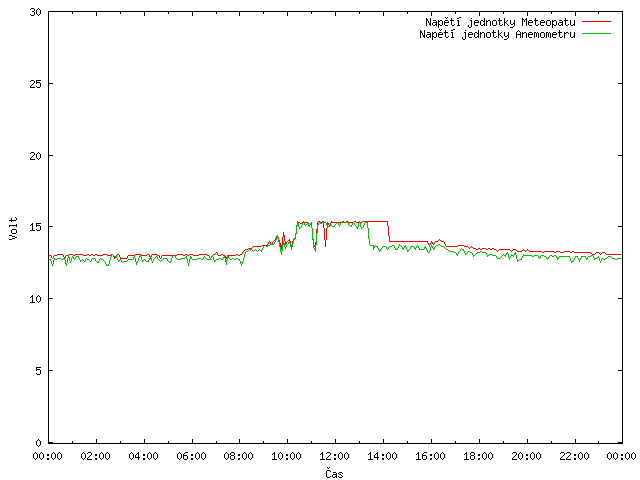Image resolution: width=640 pixels, height=480 pixels.
Task: Click the x-axis label 16:00
Action: pyautogui.click(x=430, y=456)
